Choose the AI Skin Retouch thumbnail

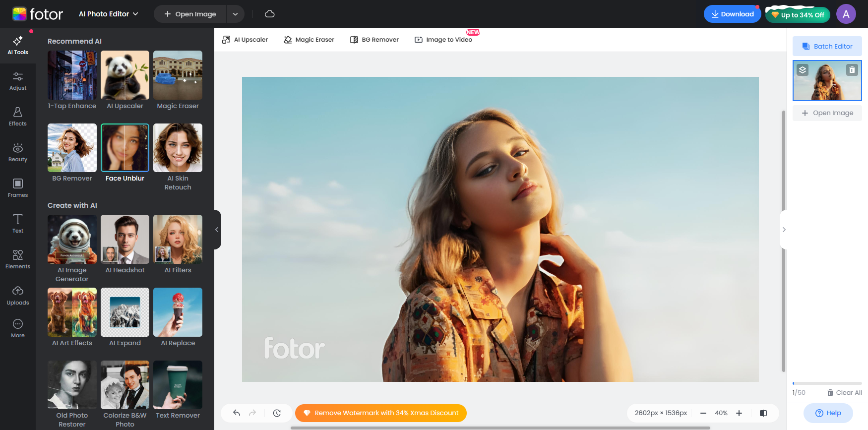[x=178, y=148]
